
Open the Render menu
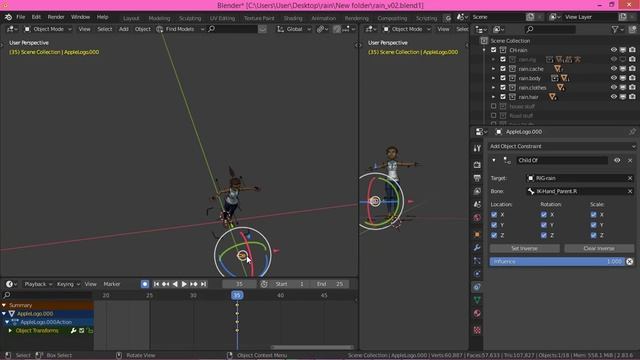click(x=56, y=17)
